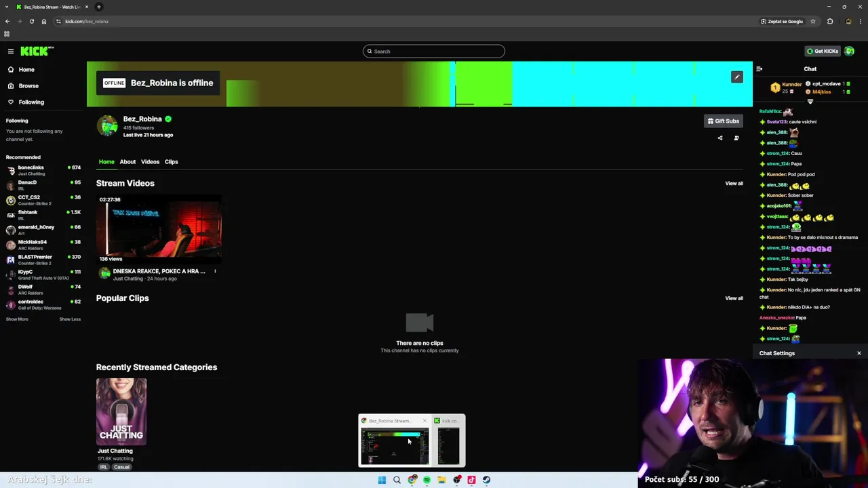Open Chrome's three-dot menu
The width and height of the screenshot is (868, 488).
[x=861, y=21]
